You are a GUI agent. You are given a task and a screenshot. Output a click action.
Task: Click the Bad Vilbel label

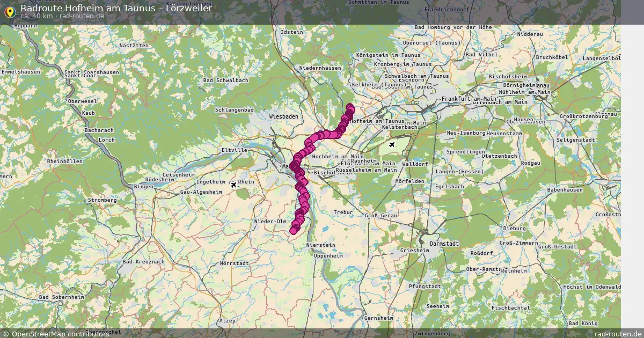[x=481, y=55]
